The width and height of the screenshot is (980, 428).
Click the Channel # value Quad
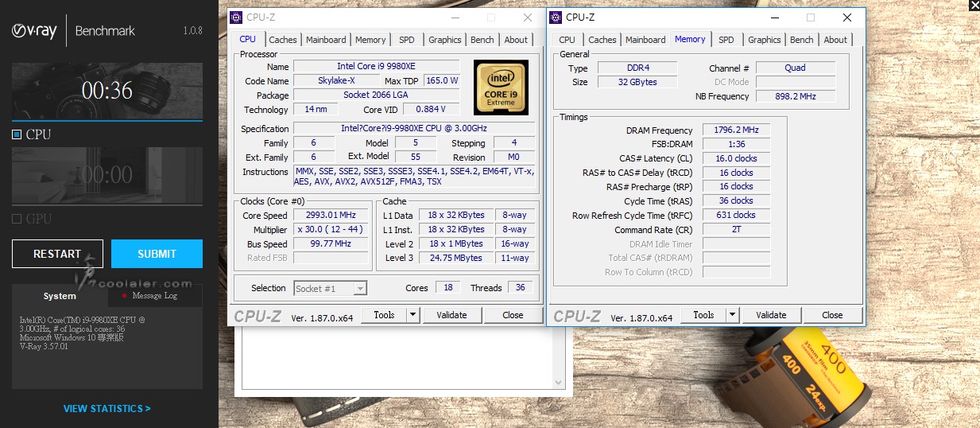coord(796,68)
